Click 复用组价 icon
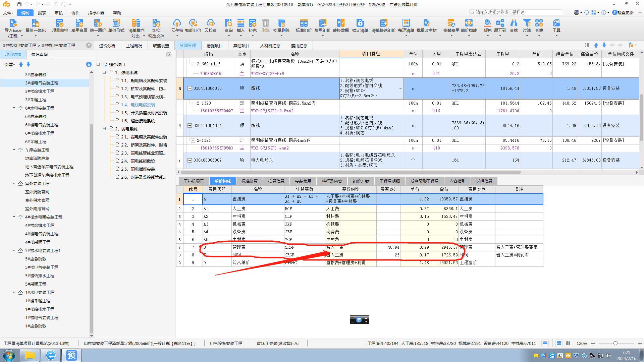 [322, 23]
